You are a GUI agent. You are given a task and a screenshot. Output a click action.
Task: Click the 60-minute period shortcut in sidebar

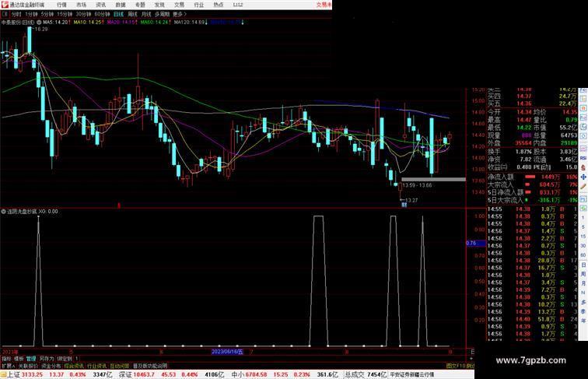[x=583, y=255]
